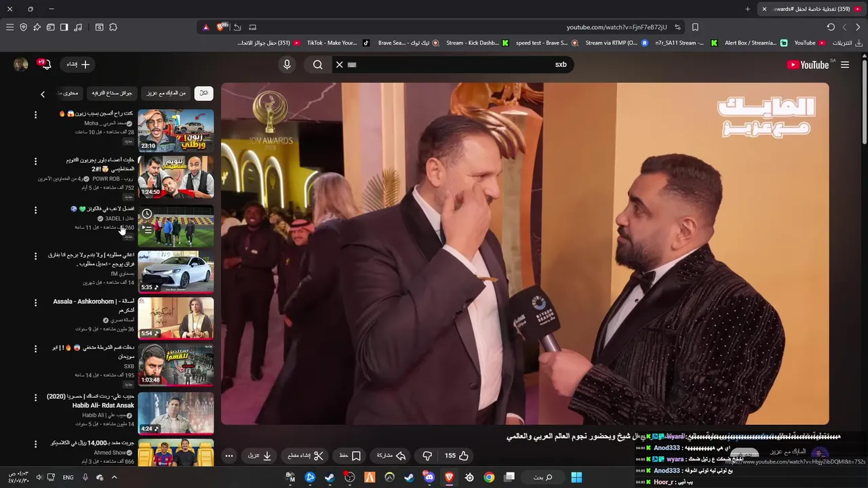Open the SXB 1:03:48 video thumbnail
868x488 pixels.
click(x=176, y=365)
